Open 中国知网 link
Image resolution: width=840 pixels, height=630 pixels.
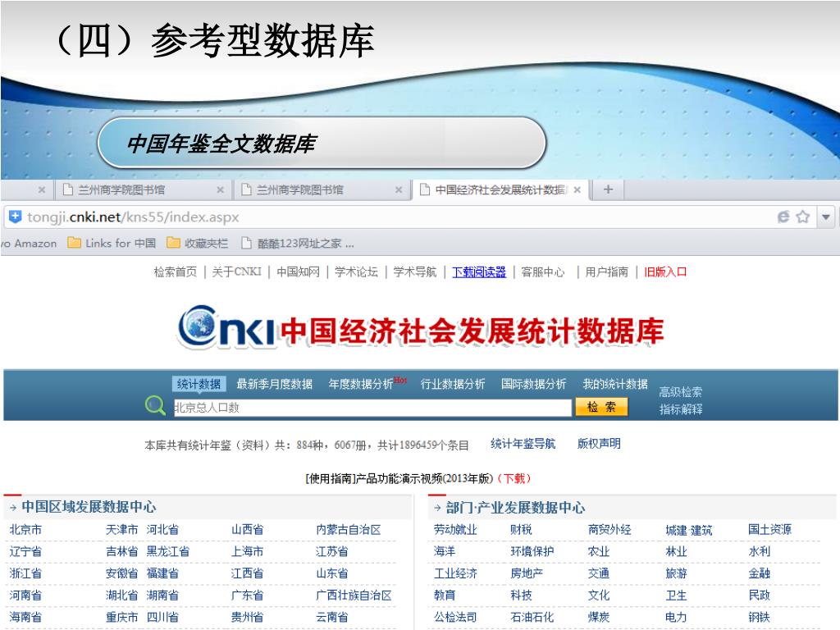pyautogui.click(x=298, y=272)
